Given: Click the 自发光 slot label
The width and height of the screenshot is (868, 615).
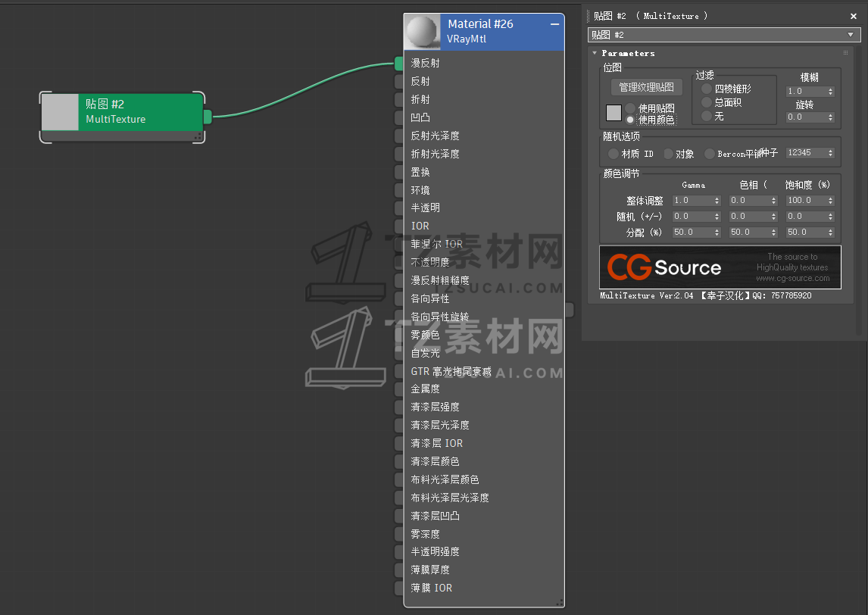Looking at the screenshot, I should click(425, 353).
